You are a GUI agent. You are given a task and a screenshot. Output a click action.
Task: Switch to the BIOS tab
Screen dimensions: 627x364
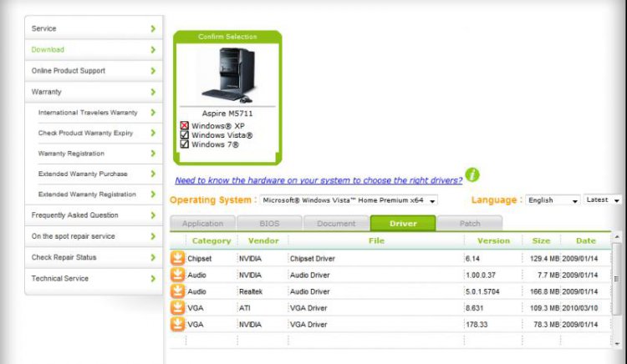point(269,224)
